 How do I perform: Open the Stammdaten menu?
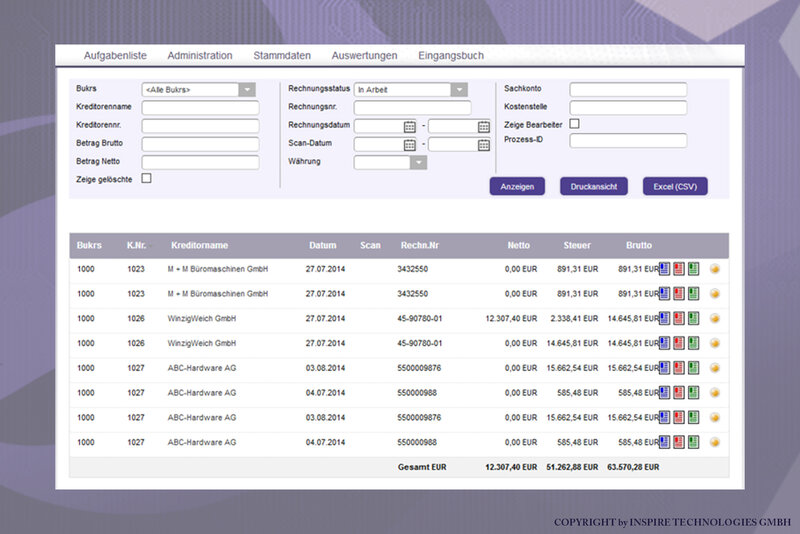pyautogui.click(x=282, y=56)
